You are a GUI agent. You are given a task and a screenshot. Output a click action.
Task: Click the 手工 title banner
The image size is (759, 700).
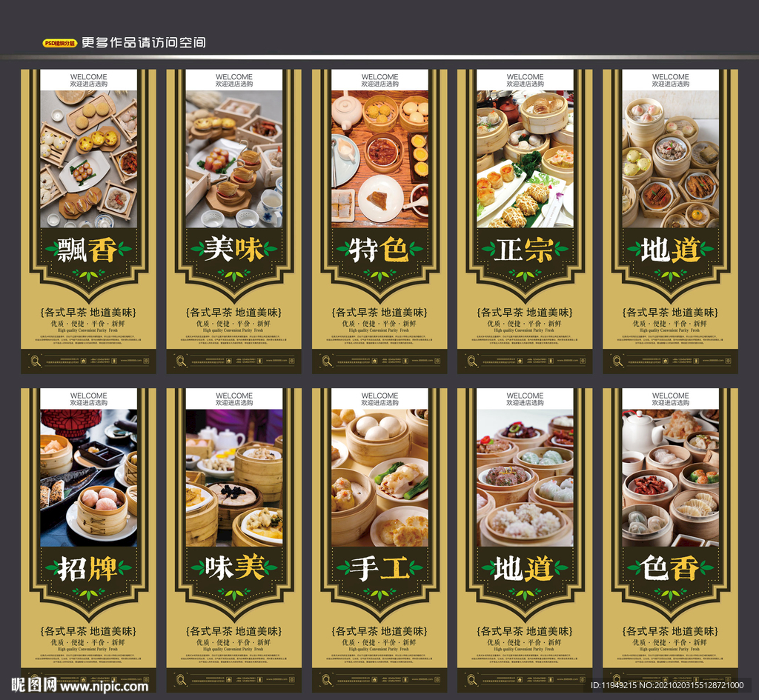coord(380,568)
